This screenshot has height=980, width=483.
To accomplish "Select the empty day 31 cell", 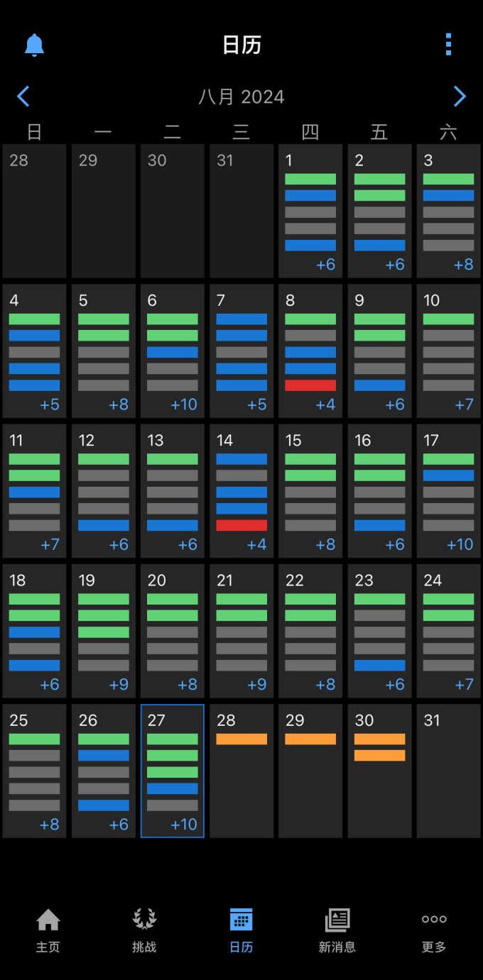I will pos(449,771).
